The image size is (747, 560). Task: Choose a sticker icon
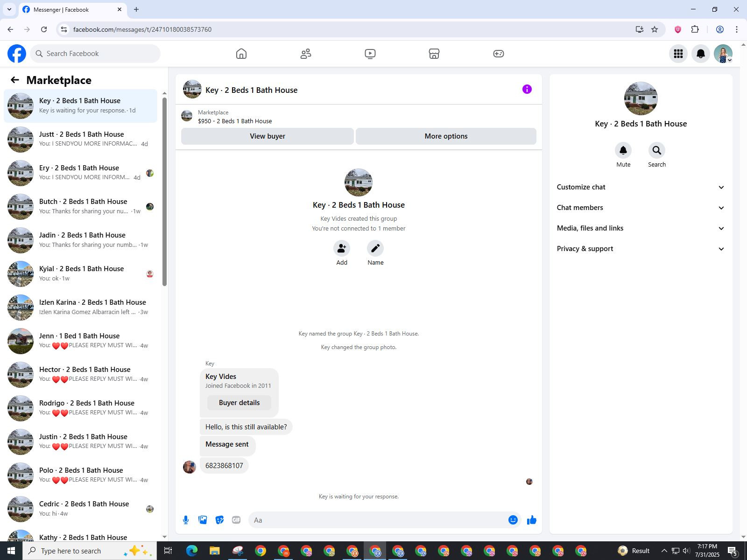pos(219,520)
